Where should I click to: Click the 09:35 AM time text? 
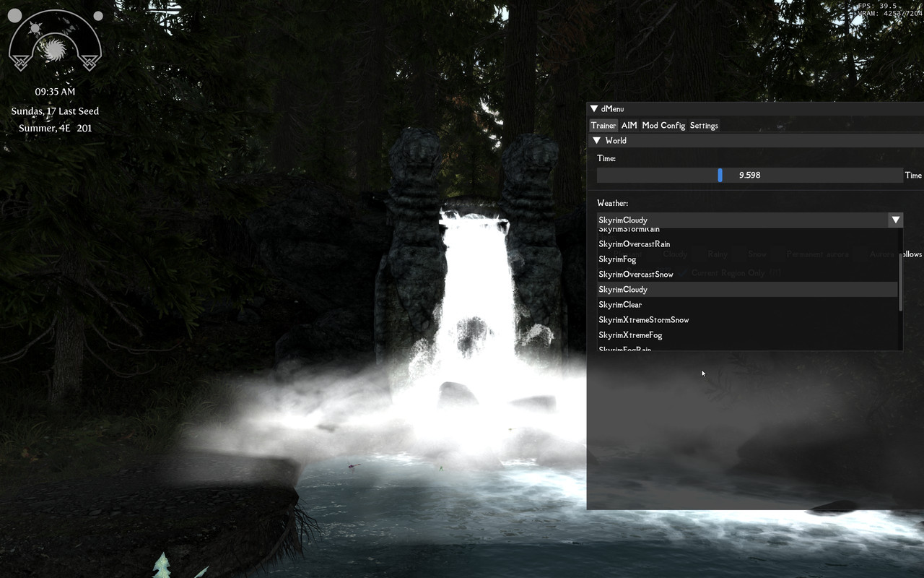55,92
